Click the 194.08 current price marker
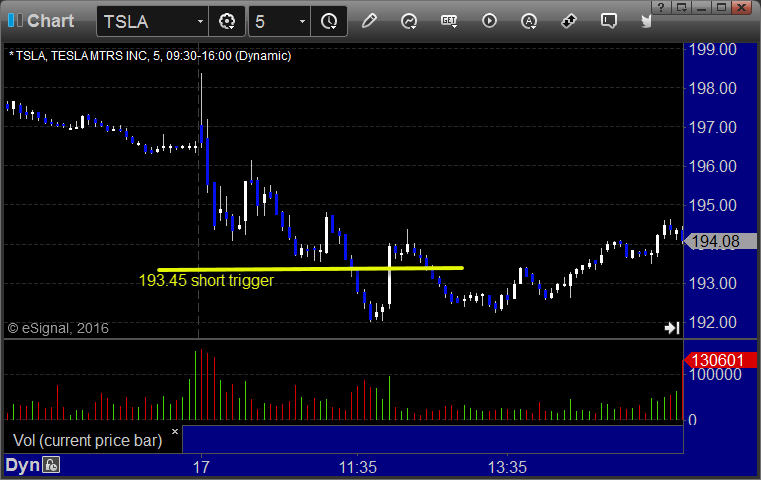761x480 pixels. pyautogui.click(x=720, y=241)
